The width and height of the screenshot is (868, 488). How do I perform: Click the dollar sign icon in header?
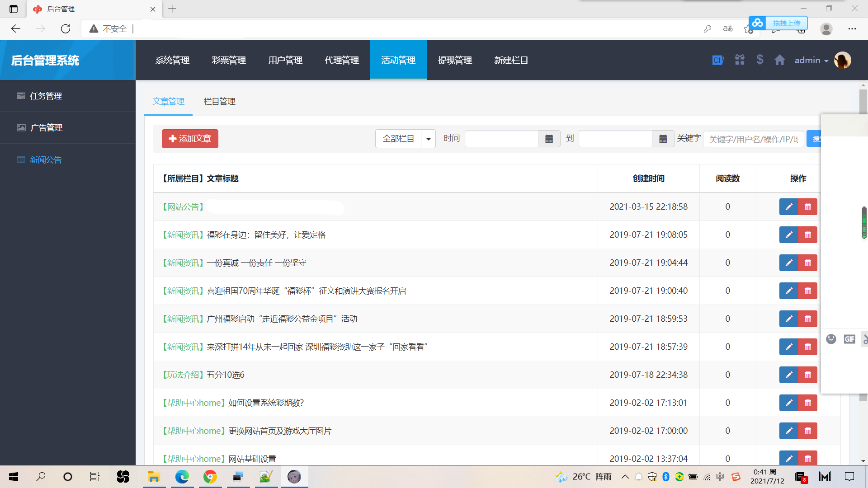click(760, 60)
